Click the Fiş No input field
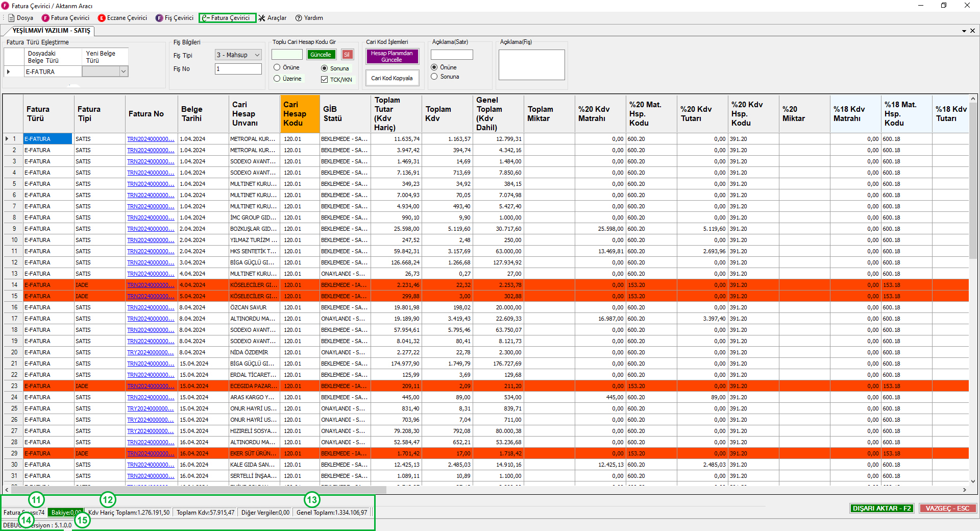Screen dimensions: 980x531 click(x=238, y=69)
